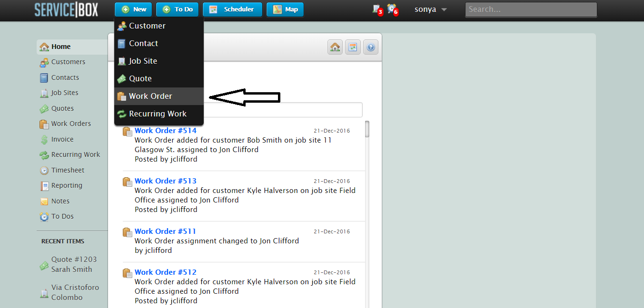Open Customers in sidebar
Image resolution: width=644 pixels, height=308 pixels.
pos(68,62)
